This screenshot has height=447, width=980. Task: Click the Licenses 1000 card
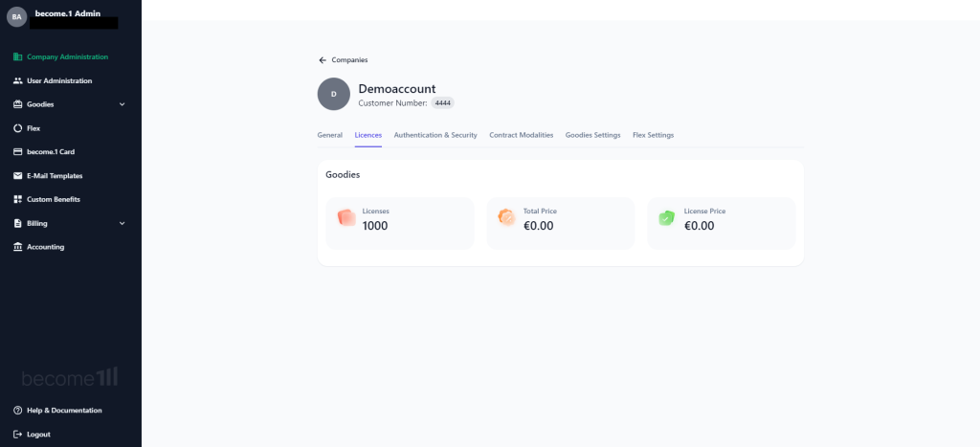tap(400, 223)
